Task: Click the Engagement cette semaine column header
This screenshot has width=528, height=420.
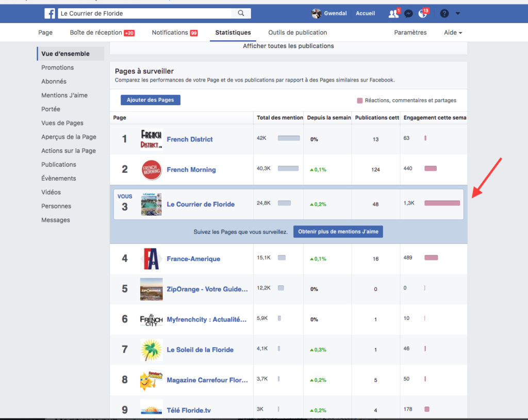Action: (x=435, y=118)
